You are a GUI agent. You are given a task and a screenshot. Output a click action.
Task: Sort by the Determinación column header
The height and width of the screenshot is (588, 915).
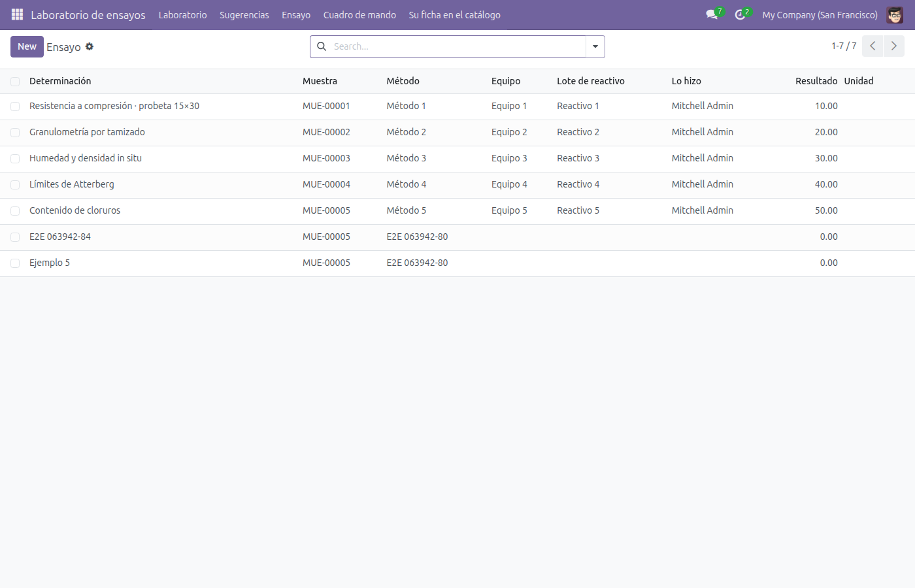click(x=60, y=81)
